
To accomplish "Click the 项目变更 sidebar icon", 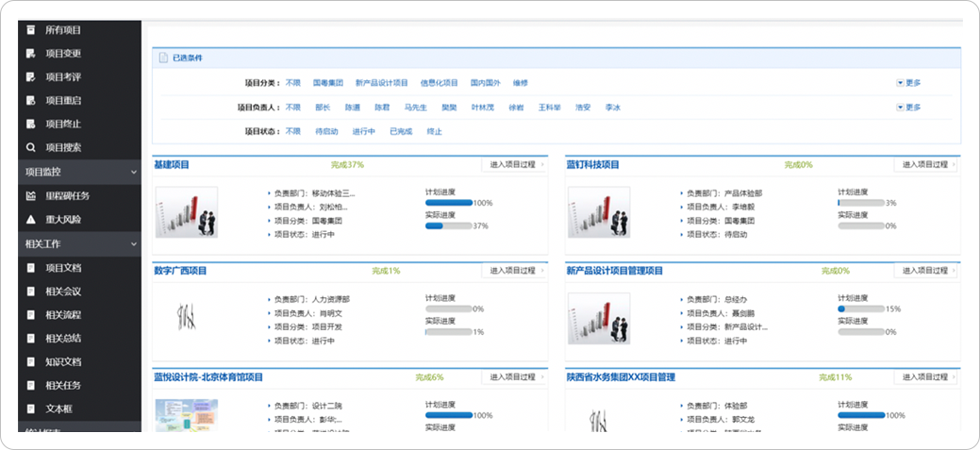I will point(31,53).
